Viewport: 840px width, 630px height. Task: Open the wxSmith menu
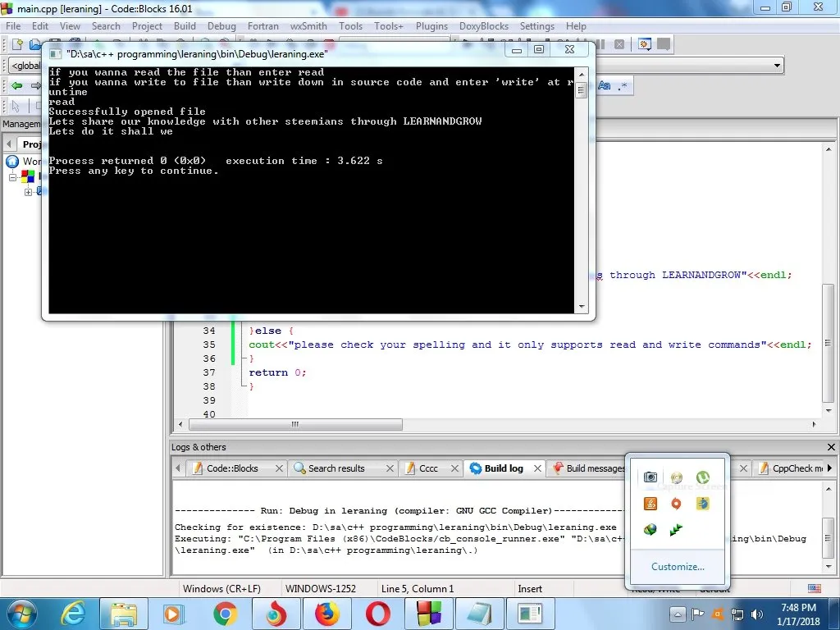coord(308,25)
